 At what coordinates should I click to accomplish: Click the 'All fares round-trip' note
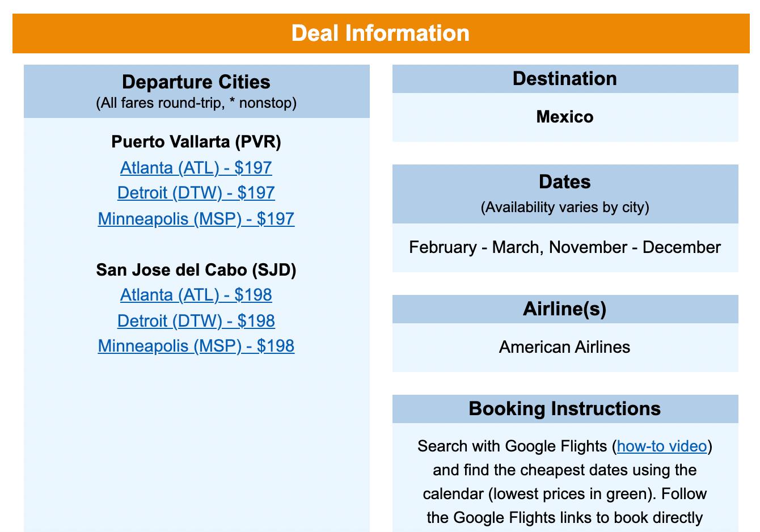coord(196,103)
